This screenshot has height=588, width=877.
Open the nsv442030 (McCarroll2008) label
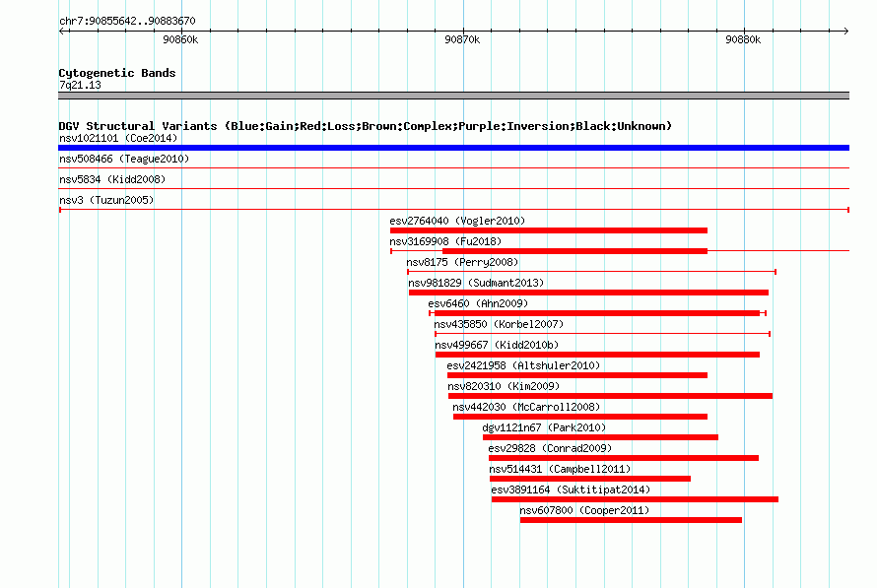[x=526, y=407]
